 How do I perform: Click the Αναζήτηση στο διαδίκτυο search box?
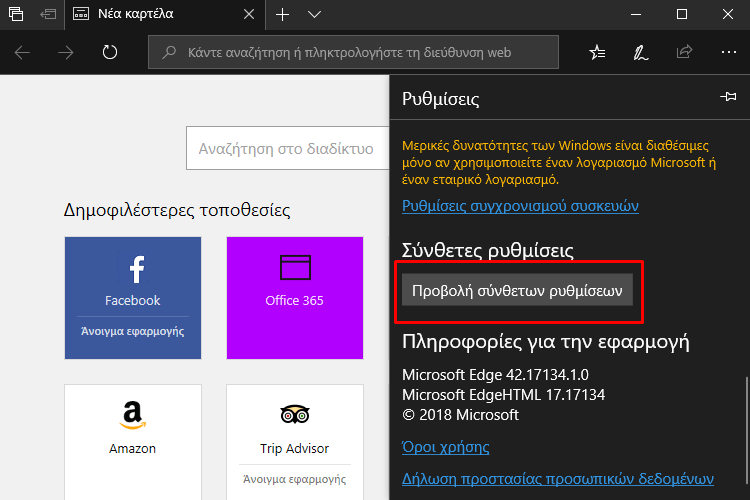(x=287, y=148)
